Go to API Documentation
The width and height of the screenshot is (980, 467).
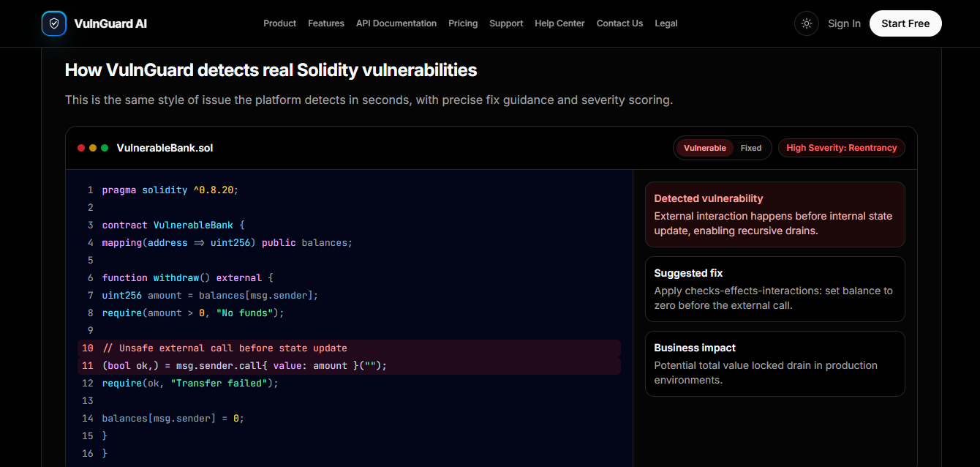(x=396, y=23)
